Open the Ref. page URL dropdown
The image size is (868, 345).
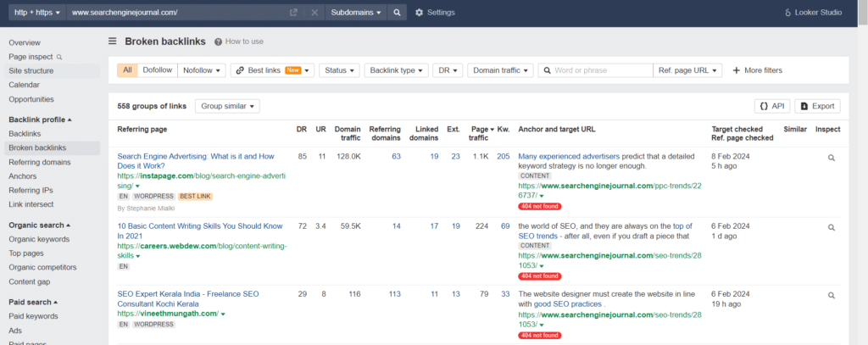687,70
